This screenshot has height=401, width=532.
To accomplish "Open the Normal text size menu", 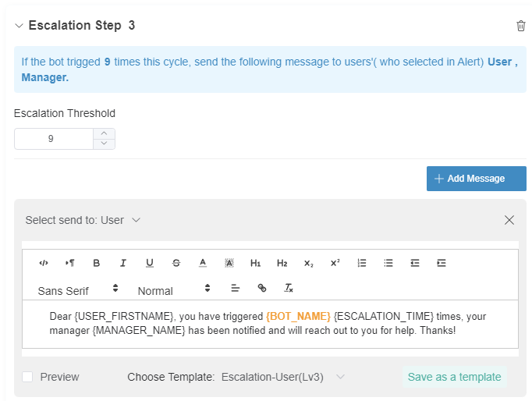I will 174,289.
